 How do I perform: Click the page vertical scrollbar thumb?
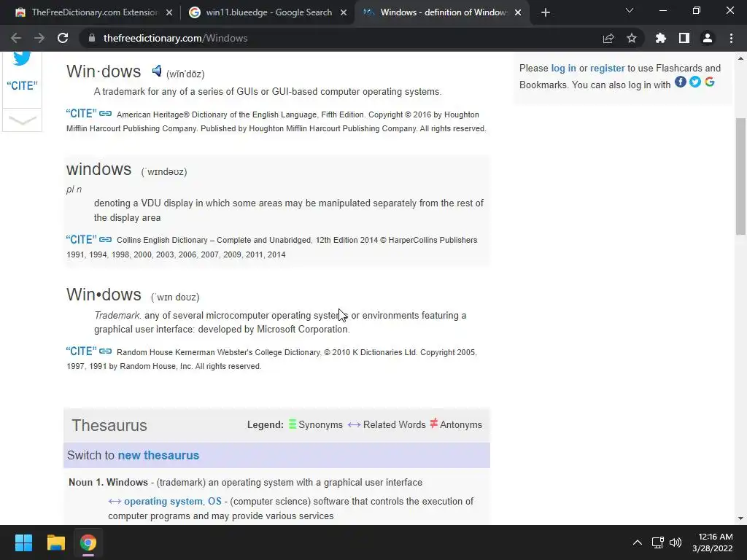[x=741, y=176]
